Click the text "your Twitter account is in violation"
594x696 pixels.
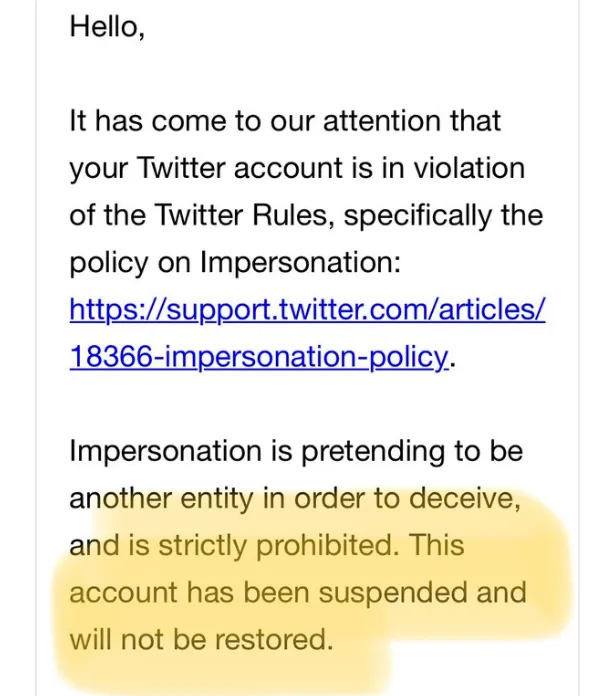point(297,169)
